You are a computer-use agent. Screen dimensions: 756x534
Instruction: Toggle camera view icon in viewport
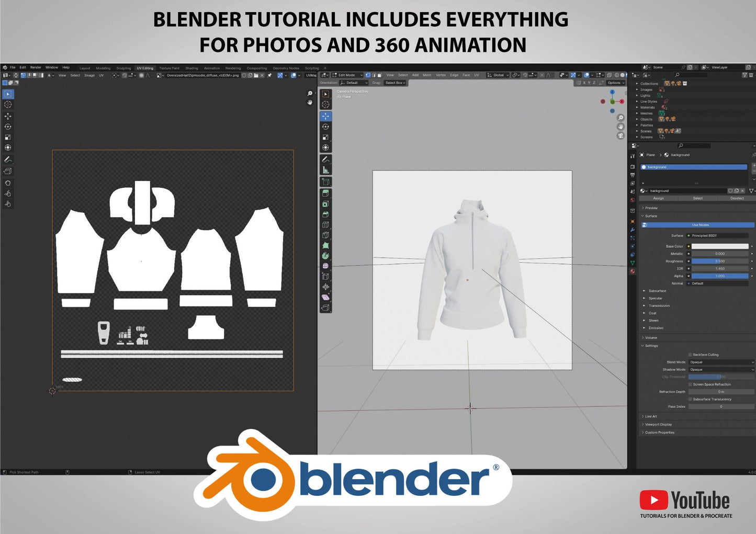coord(620,135)
